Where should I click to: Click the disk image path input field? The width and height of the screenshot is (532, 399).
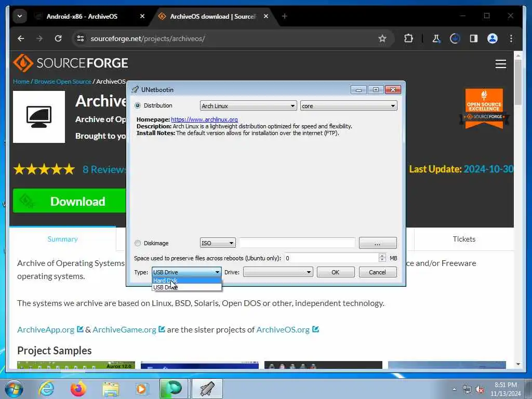[297, 243]
